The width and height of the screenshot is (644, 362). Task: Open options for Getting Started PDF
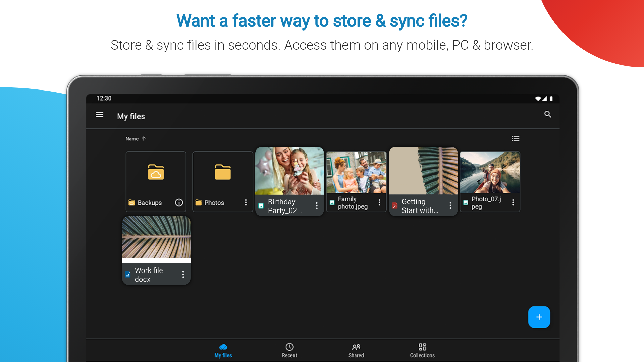(x=450, y=206)
